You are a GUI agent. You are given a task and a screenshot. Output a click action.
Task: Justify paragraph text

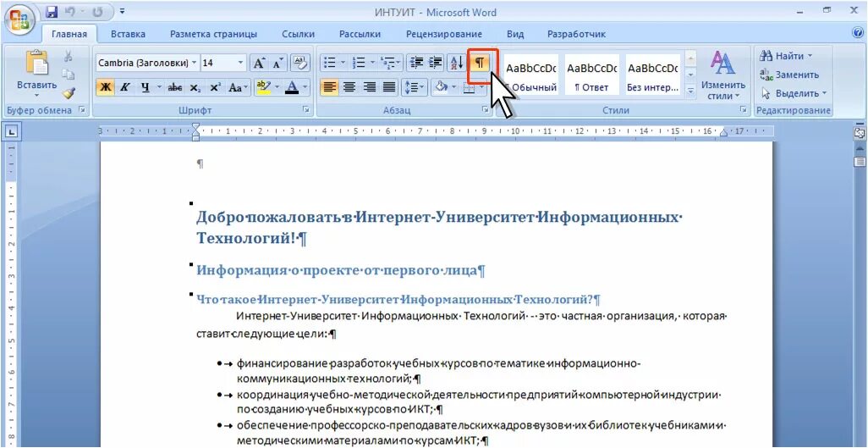[x=388, y=87]
